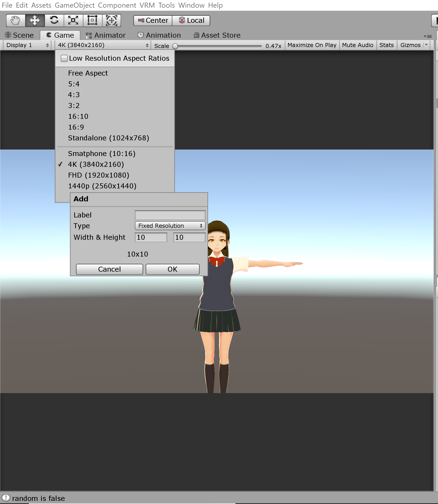Click into the Label text field
438x504 pixels.
click(170, 215)
